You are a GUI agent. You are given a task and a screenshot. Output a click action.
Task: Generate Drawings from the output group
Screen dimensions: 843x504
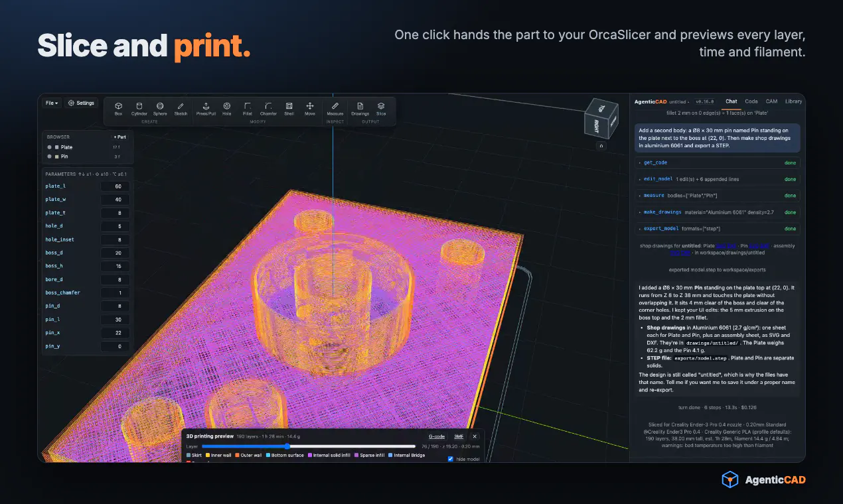360,109
